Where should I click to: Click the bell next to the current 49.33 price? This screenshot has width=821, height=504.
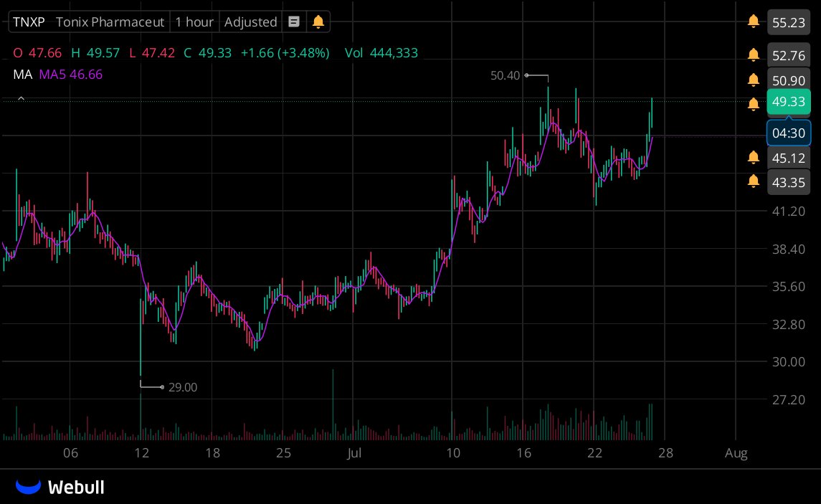point(754,104)
